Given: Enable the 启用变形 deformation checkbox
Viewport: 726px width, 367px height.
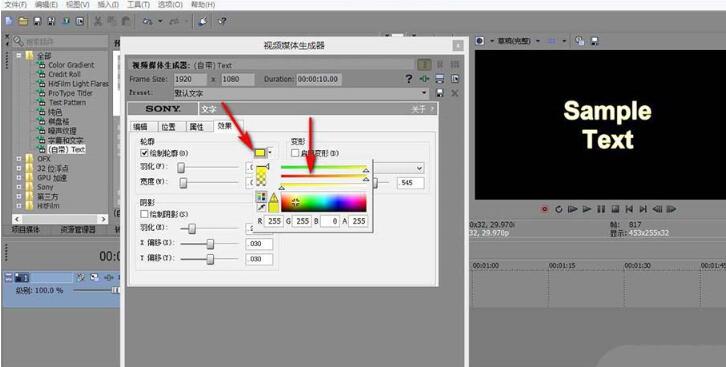Looking at the screenshot, I should [x=294, y=153].
